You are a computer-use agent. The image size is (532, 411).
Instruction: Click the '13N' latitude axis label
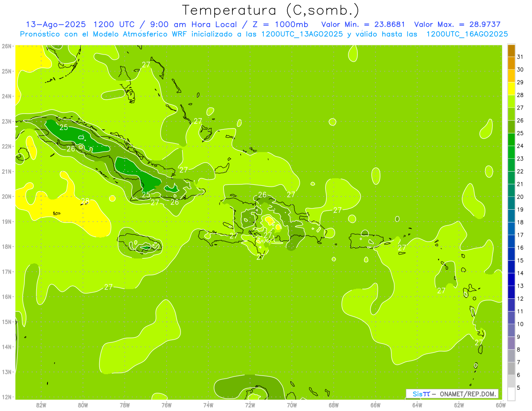point(6,372)
